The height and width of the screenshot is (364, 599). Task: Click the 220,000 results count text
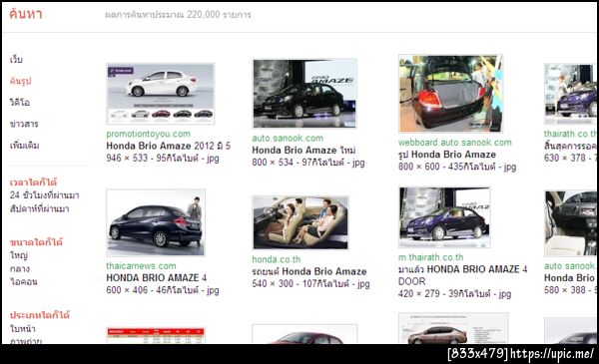(x=178, y=15)
